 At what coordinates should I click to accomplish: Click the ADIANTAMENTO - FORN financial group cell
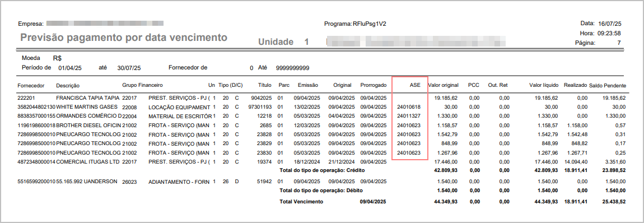(180, 181)
